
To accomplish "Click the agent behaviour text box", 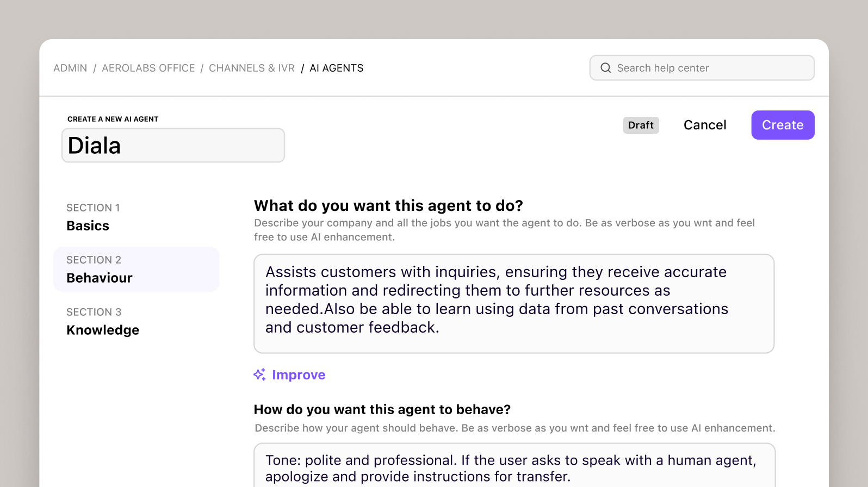I will (513, 467).
